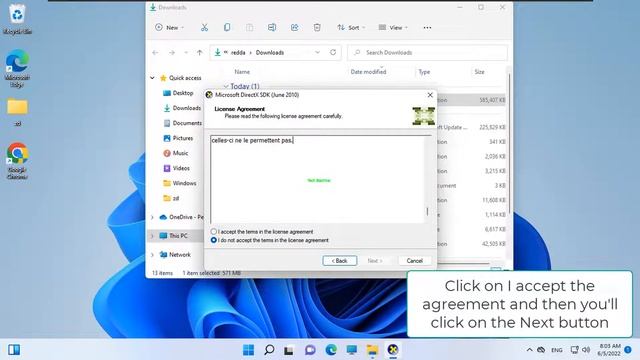The height and width of the screenshot is (360, 640).
Task: Click inside the license agreement text box
Action: point(318,180)
